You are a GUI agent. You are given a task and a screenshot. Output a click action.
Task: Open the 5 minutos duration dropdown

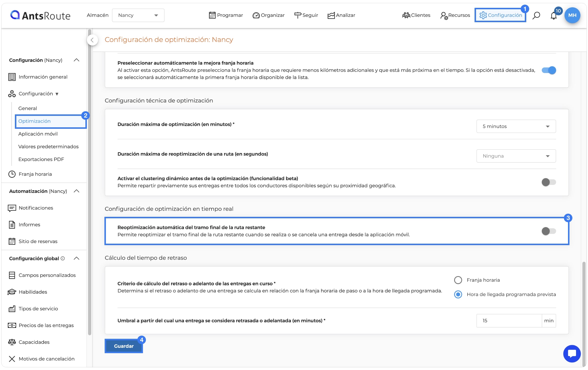[x=516, y=126]
